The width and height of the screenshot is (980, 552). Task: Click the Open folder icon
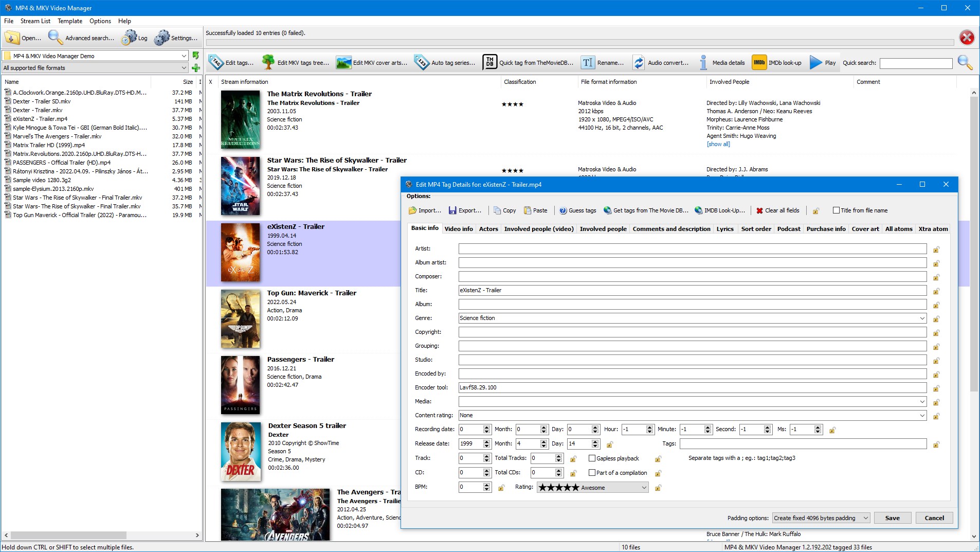coord(23,38)
